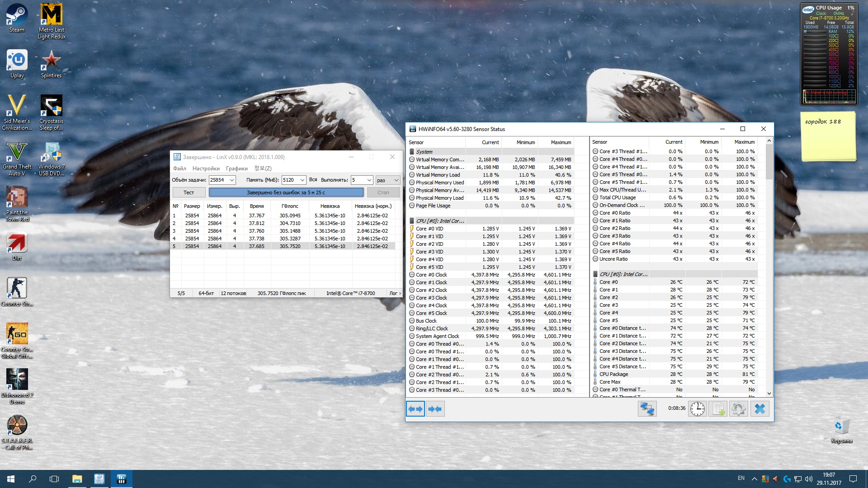The image size is (868, 488).
Task: Open LinX Графики menu
Action: (x=236, y=169)
